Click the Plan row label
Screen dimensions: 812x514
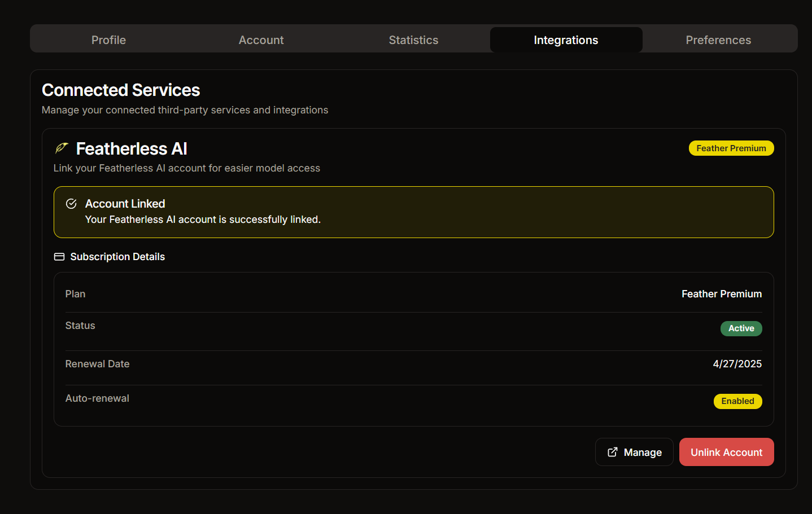click(x=75, y=294)
